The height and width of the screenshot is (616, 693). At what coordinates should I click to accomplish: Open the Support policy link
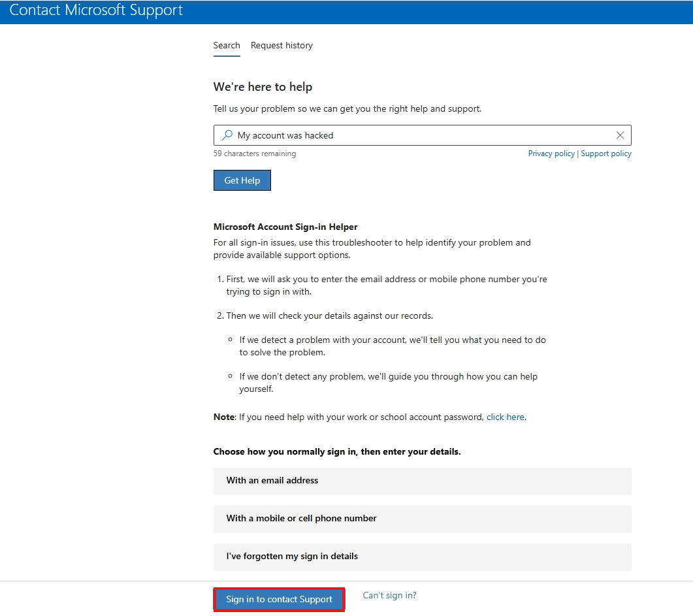pos(606,153)
